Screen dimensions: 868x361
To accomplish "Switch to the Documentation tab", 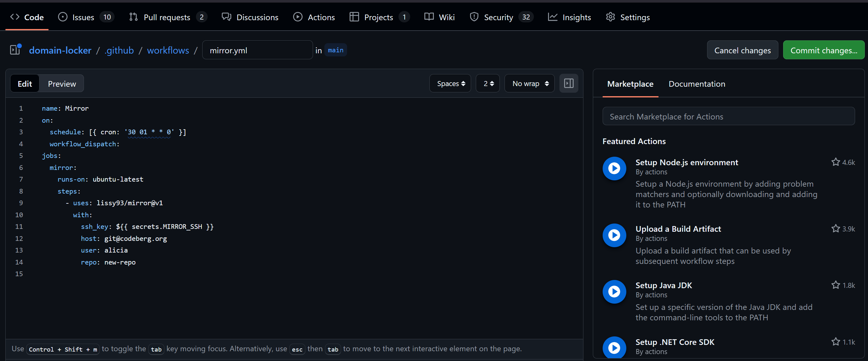I will click(696, 84).
